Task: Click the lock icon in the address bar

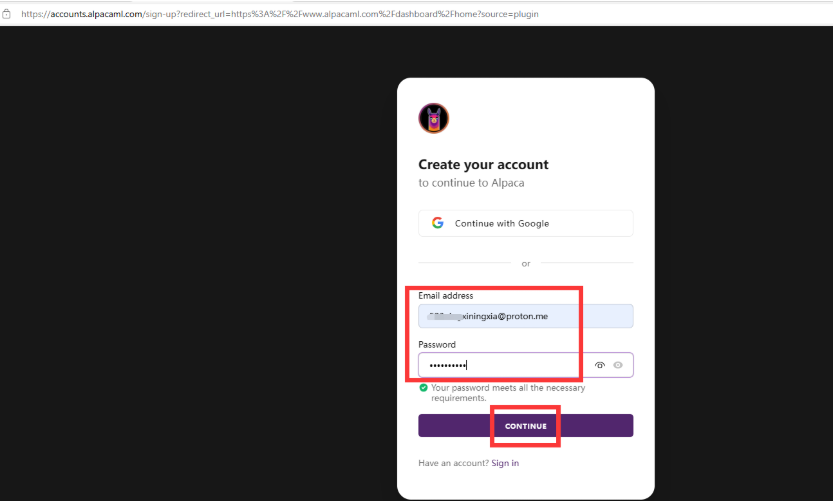Action: (x=8, y=14)
